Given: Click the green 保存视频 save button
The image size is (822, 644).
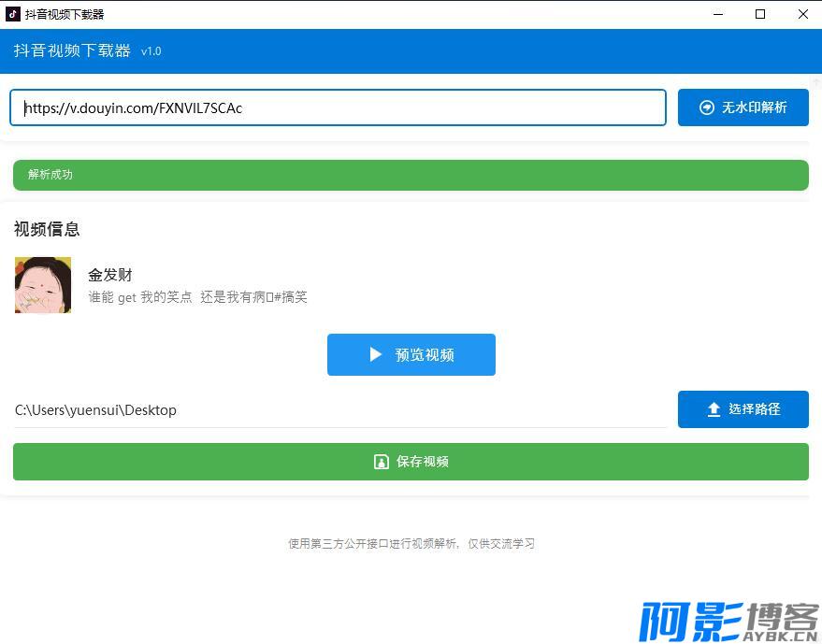Looking at the screenshot, I should [x=411, y=462].
